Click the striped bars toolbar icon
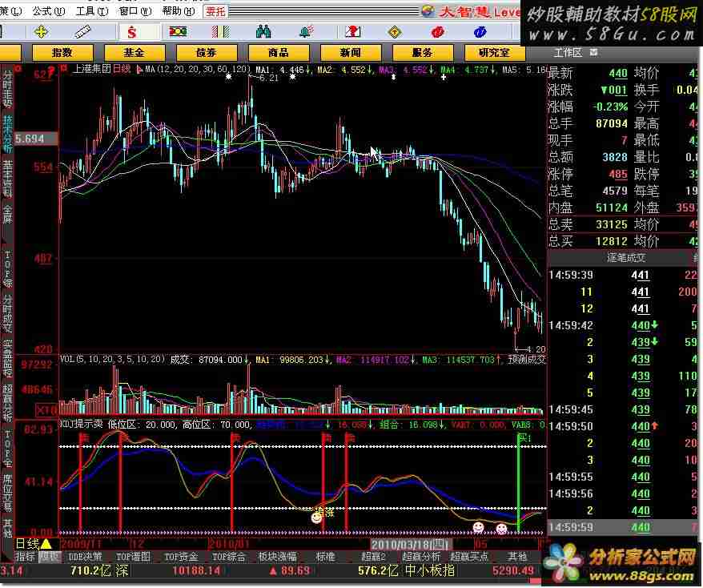 [220, 31]
